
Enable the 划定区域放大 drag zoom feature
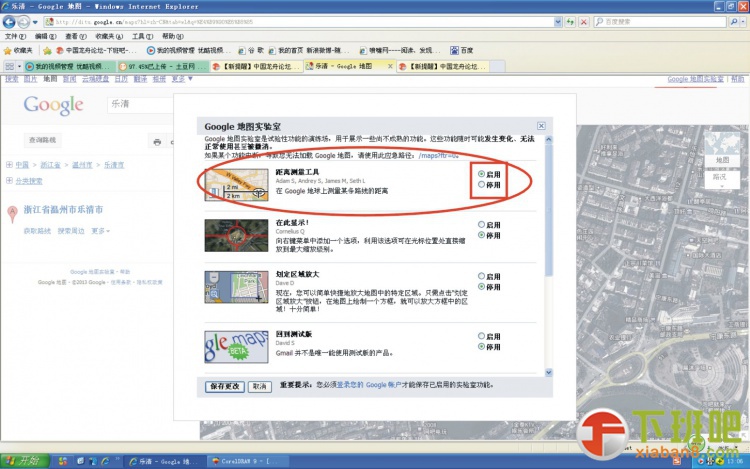(481, 276)
